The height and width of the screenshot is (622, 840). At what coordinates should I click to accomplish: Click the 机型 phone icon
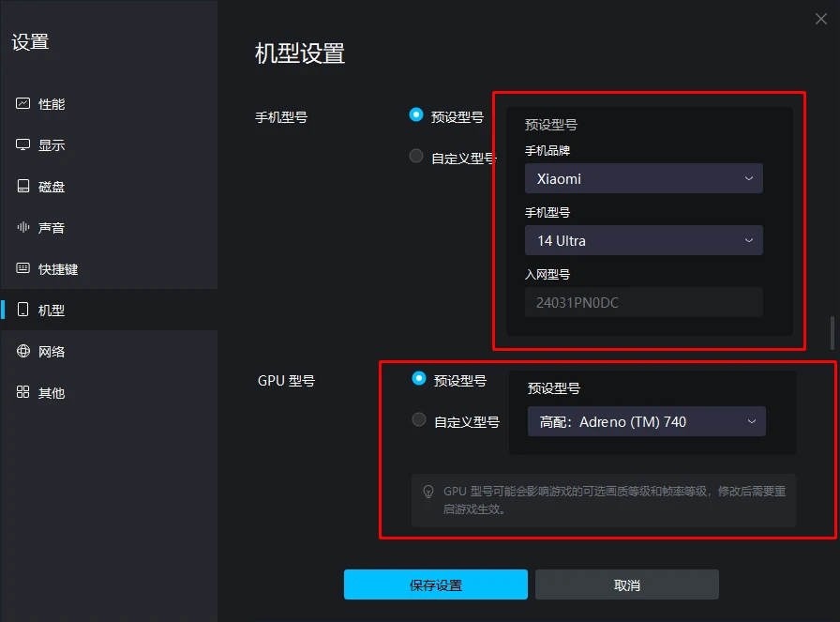click(23, 310)
